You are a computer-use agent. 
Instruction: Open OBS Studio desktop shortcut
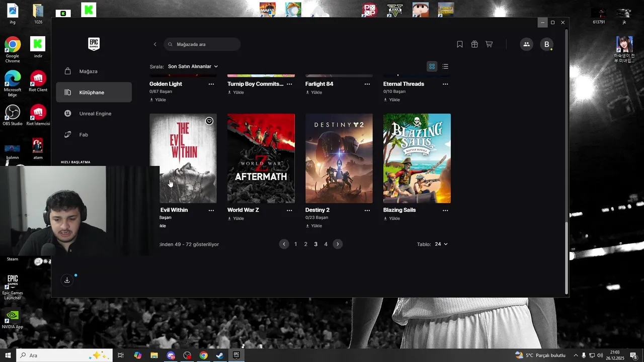pos(13,115)
